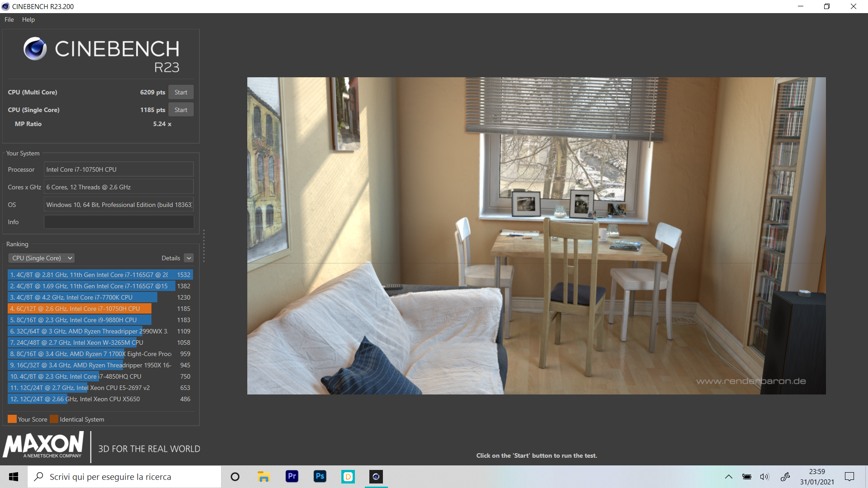Expand the ranking Details arrow

pyautogui.click(x=189, y=258)
